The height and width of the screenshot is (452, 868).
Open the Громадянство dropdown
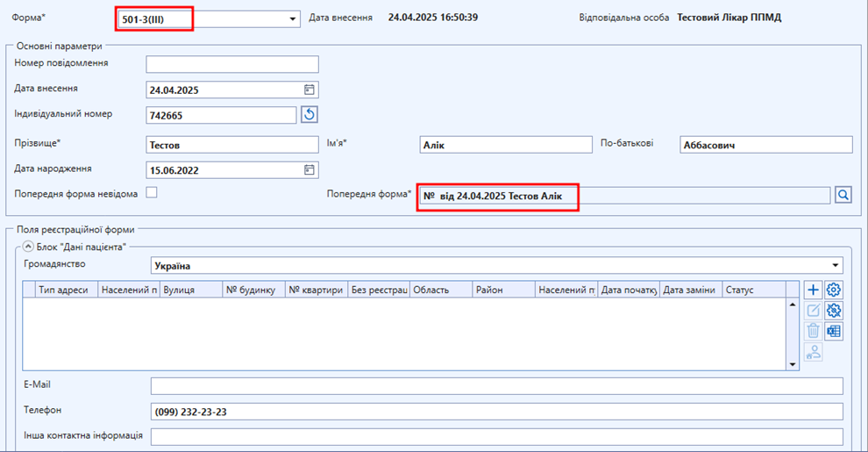835,265
